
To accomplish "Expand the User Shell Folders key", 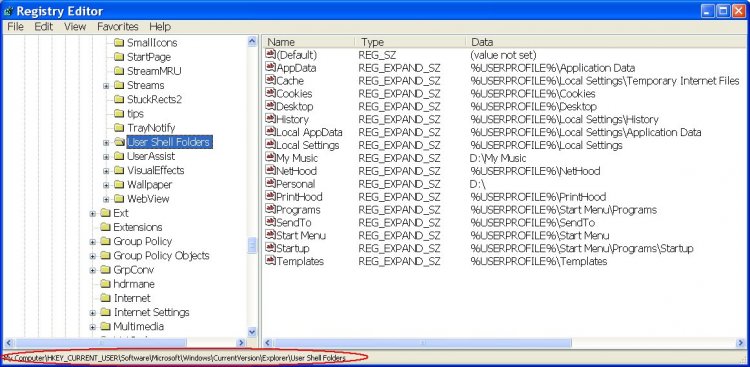I will 106,142.
